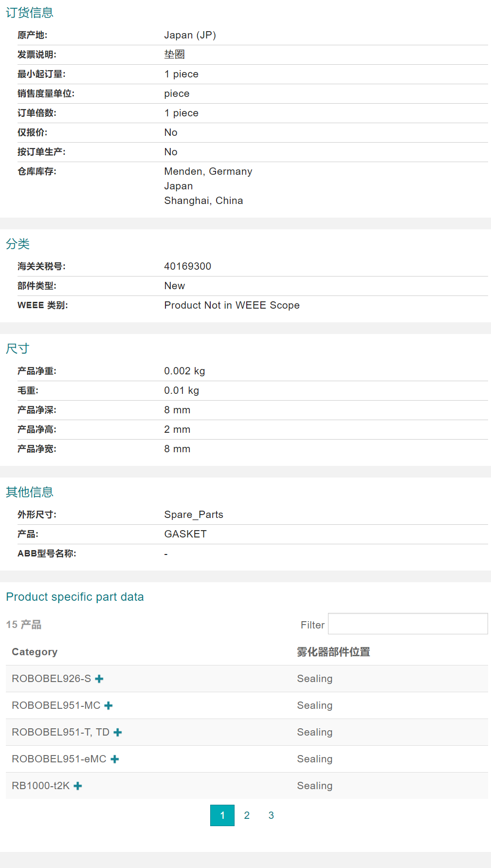Expand RB1000-t2K using its plus icon
Viewport: 491px width, 868px height.
pos(78,786)
